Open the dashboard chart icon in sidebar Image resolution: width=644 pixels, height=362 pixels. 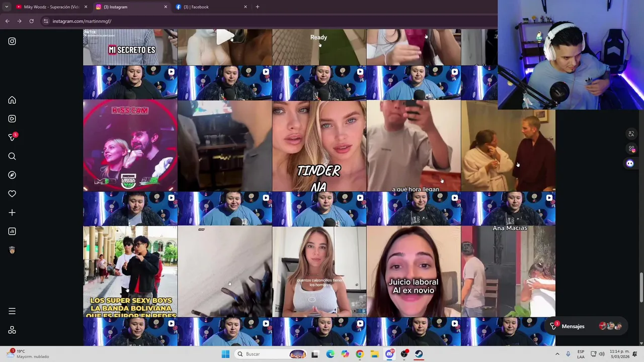(12, 231)
